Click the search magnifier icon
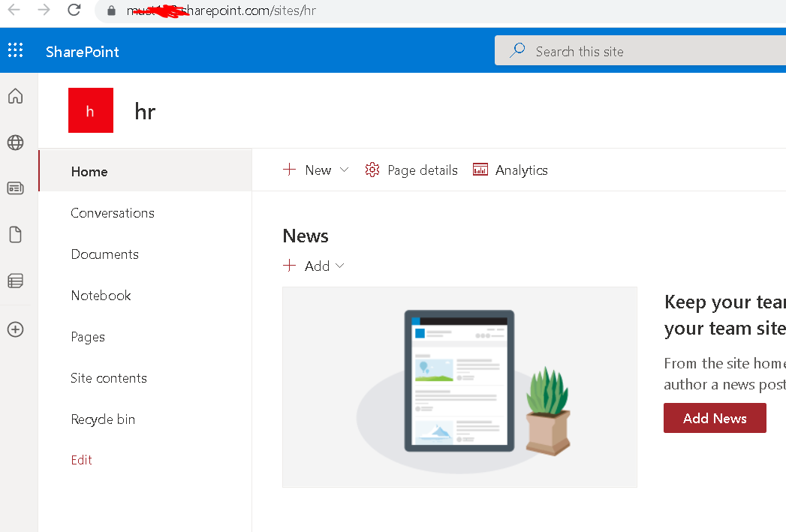Screen dimensions: 786x532 (x=517, y=50)
